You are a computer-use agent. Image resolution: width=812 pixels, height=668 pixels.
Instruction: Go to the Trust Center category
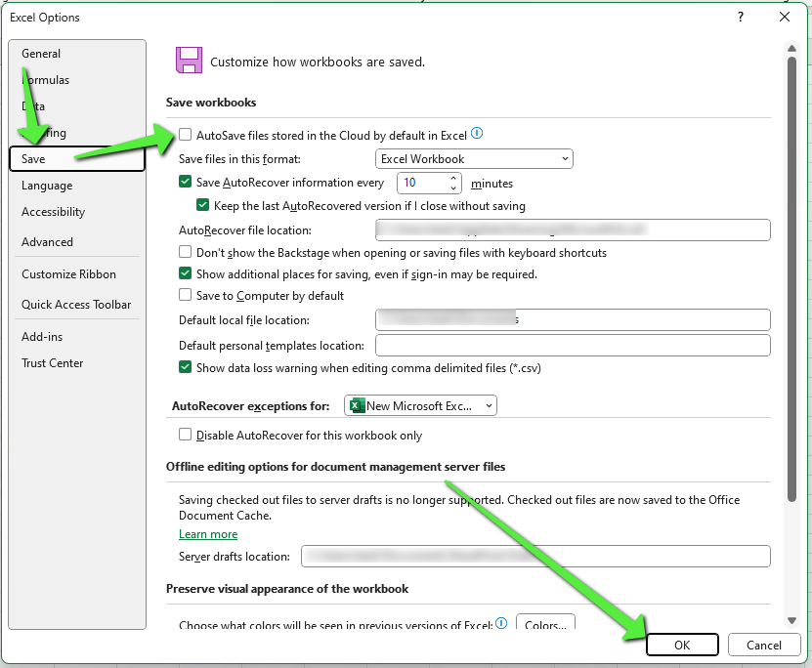coord(53,363)
